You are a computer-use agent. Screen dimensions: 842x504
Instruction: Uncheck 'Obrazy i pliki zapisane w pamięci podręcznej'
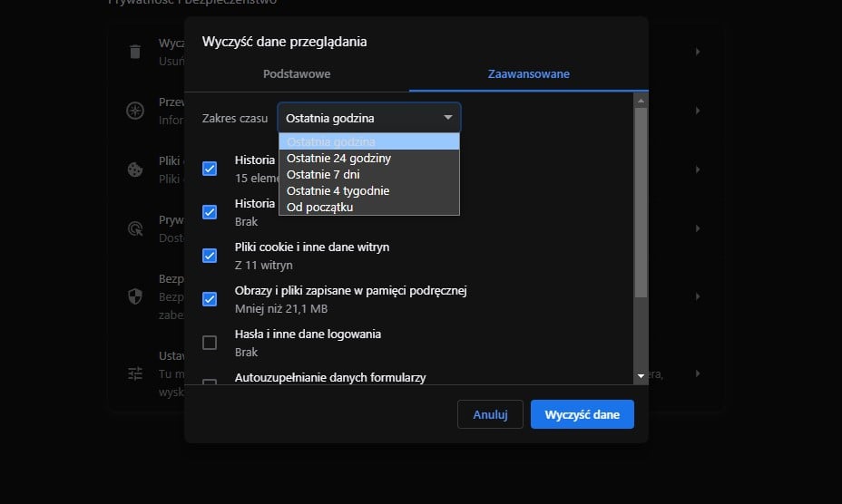[x=210, y=299]
